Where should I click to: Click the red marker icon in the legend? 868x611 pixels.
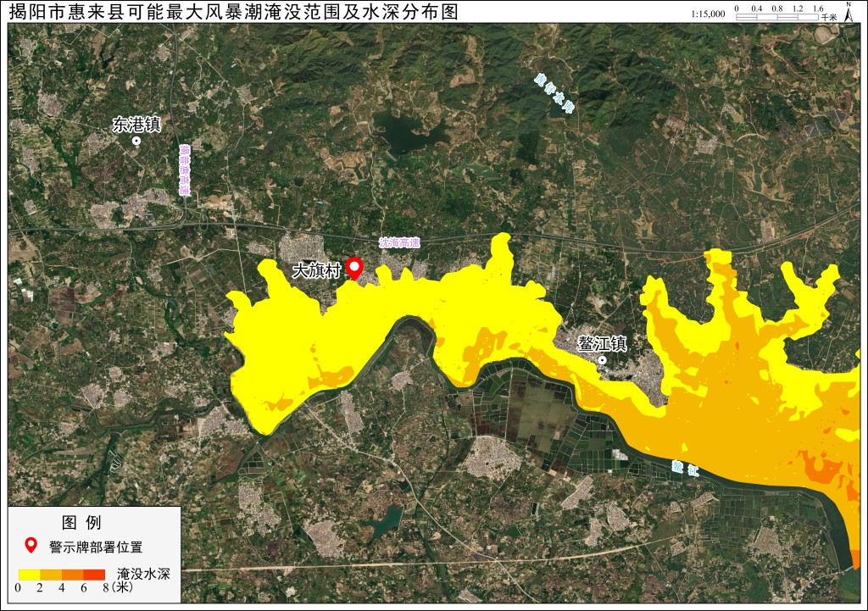tap(31, 546)
